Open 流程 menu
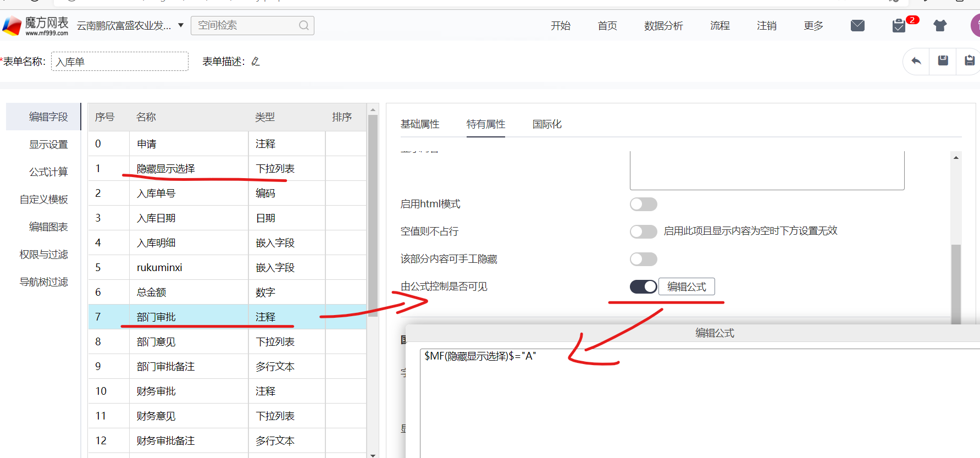 (720, 25)
